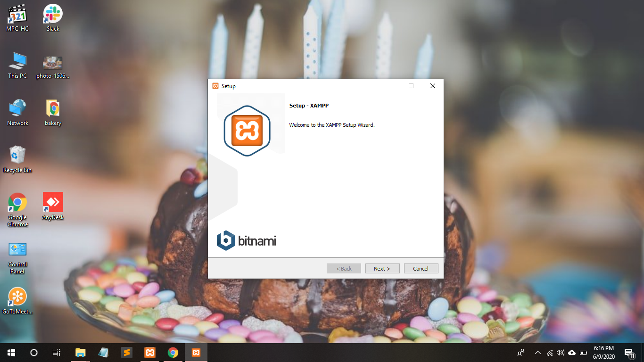Image resolution: width=644 pixels, height=362 pixels.
Task: Close the Setup window
Action: point(433,86)
